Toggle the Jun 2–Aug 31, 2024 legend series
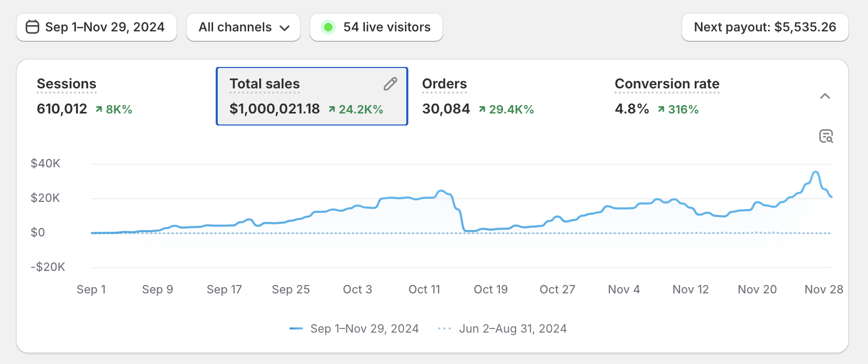This screenshot has width=868, height=364. [503, 328]
